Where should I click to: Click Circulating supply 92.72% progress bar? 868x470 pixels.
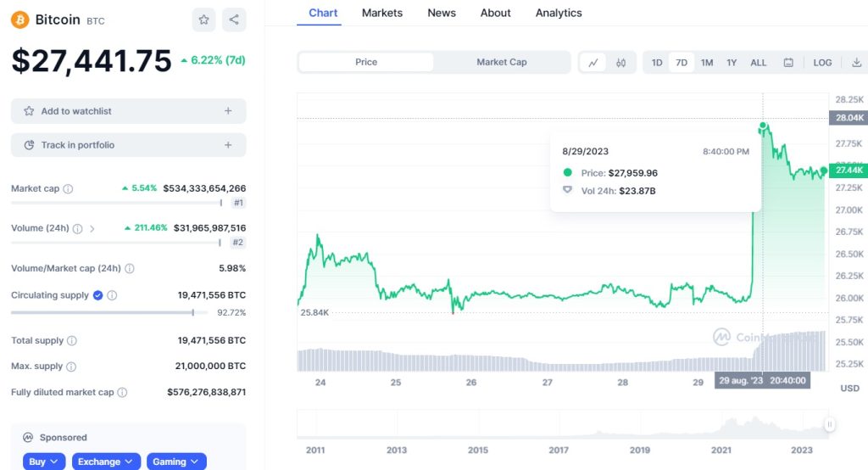109,312
